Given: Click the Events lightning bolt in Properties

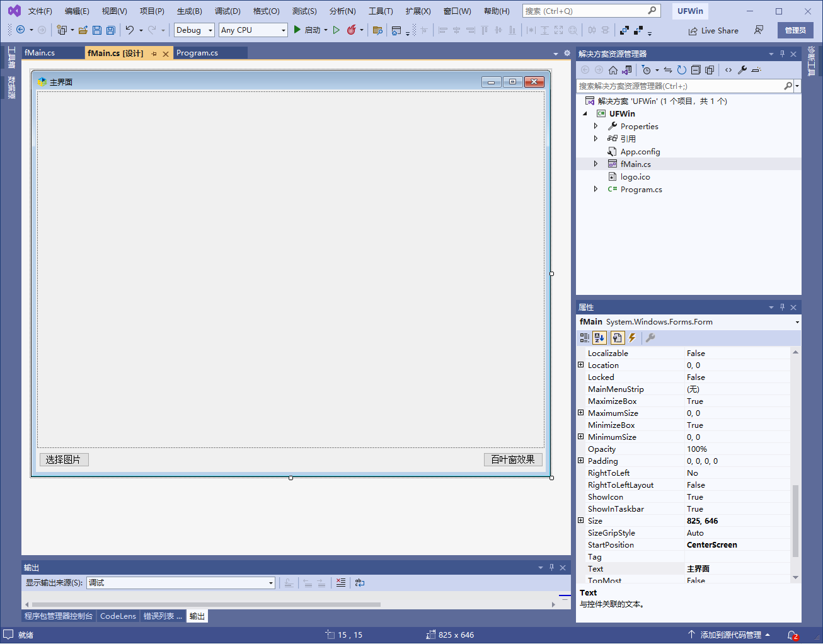Looking at the screenshot, I should click(x=632, y=338).
